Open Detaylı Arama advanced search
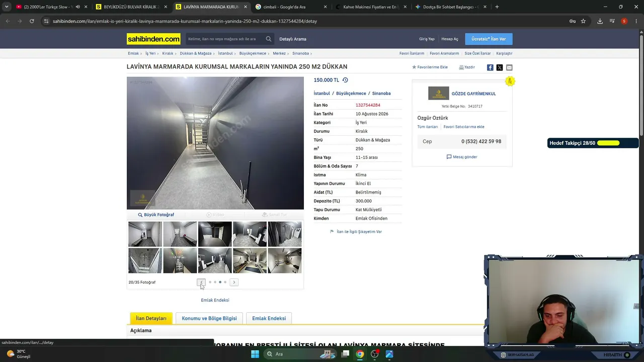The image size is (644, 362). (293, 39)
